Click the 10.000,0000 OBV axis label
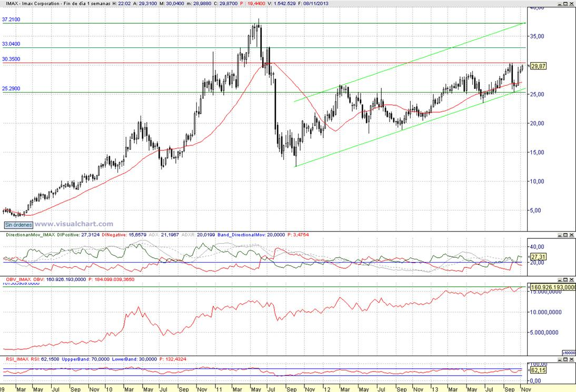576x392 pixels. point(545,312)
